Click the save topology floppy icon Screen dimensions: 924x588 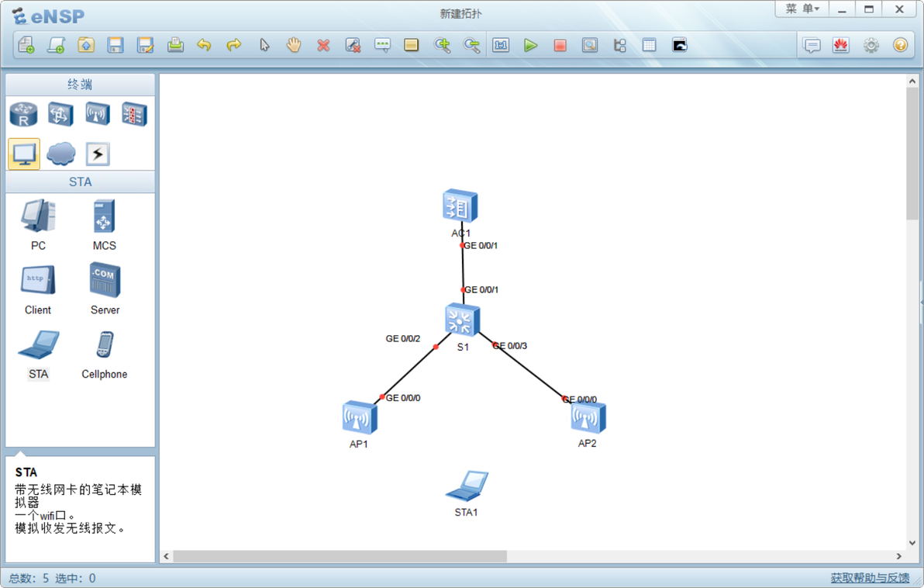tap(115, 45)
